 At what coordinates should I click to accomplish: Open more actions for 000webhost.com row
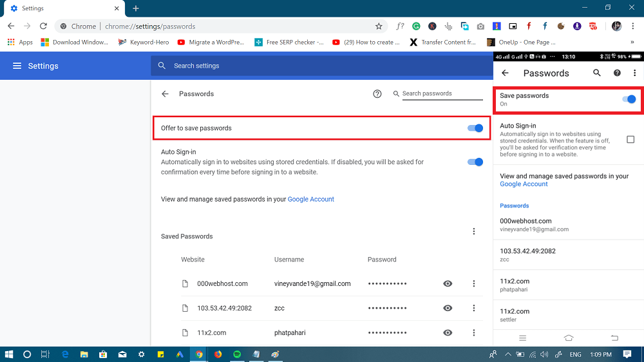point(473,283)
